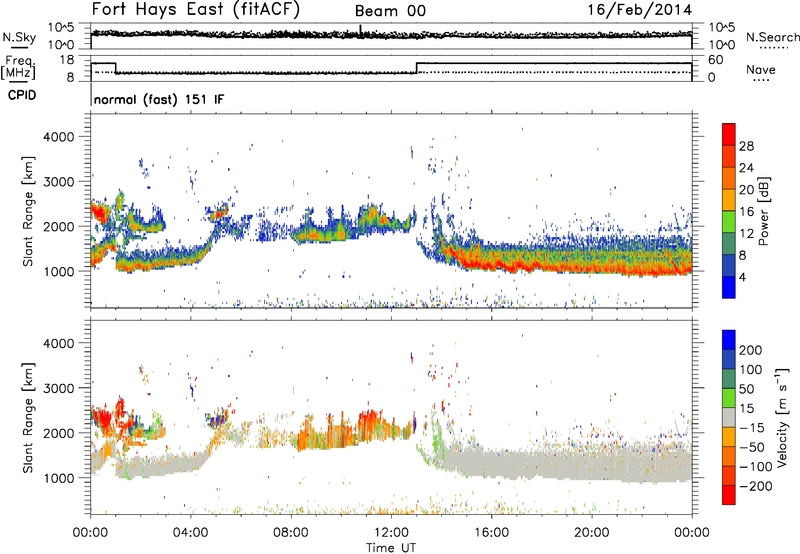
Task: Click the '12:00' time axis tick label
Action: (x=391, y=533)
